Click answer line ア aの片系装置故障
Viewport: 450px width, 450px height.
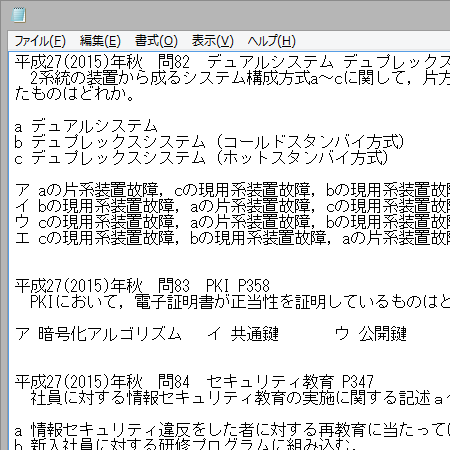(232, 190)
